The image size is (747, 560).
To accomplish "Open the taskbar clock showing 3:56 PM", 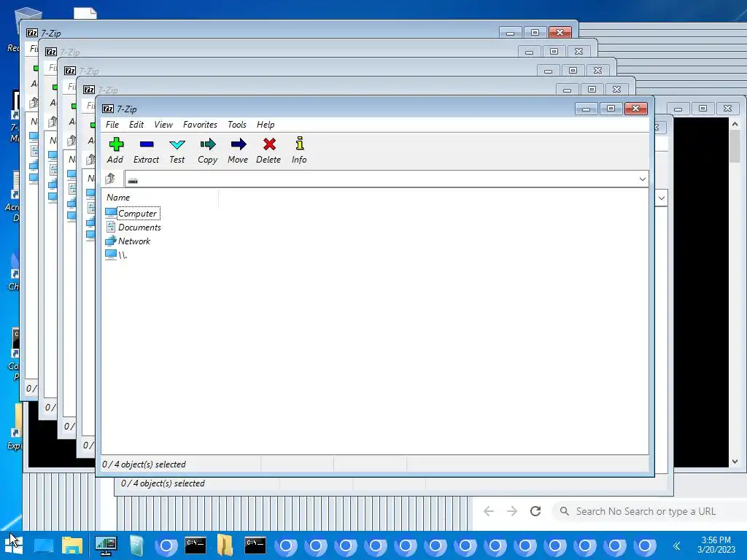I will coord(716,545).
